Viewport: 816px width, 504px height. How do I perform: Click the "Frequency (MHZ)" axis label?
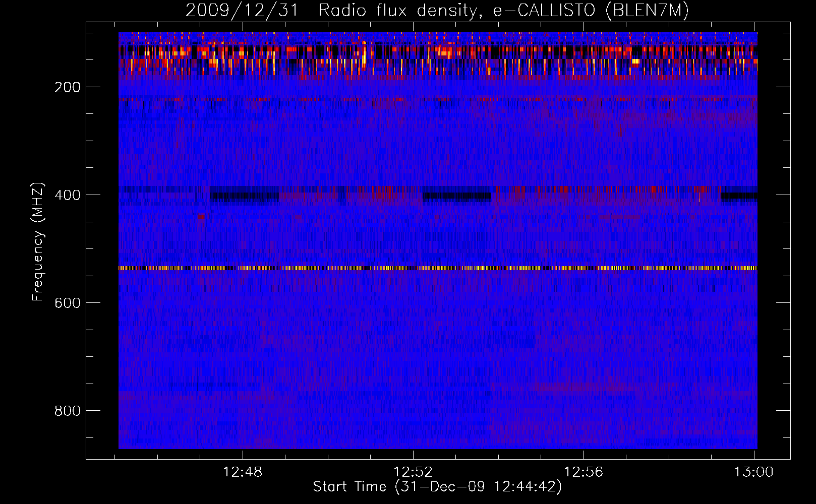click(38, 242)
